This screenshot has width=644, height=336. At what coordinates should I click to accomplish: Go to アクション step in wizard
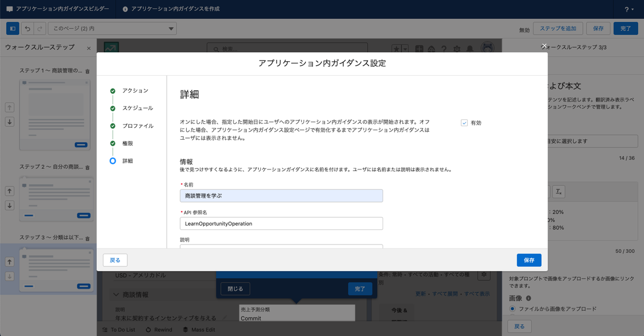(x=135, y=90)
